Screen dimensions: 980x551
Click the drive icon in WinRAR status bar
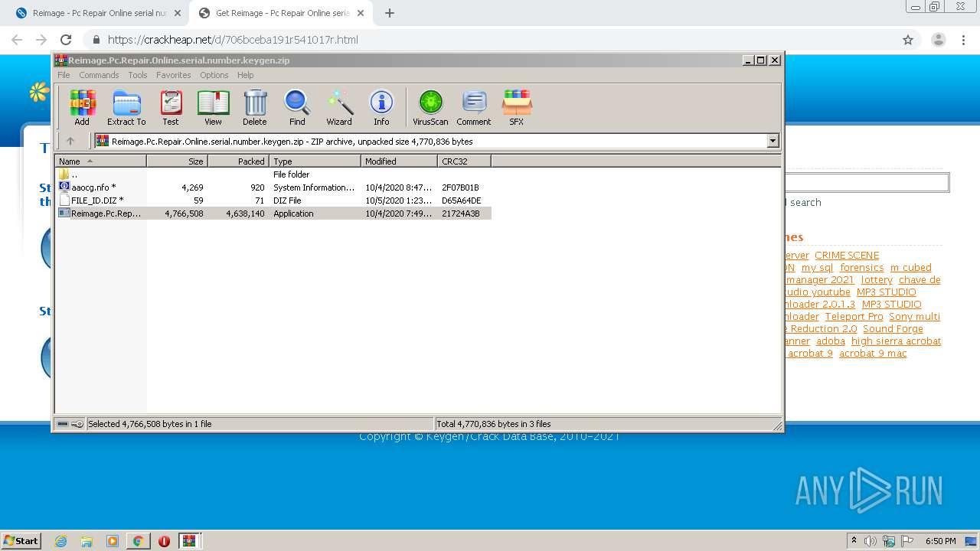[63, 423]
